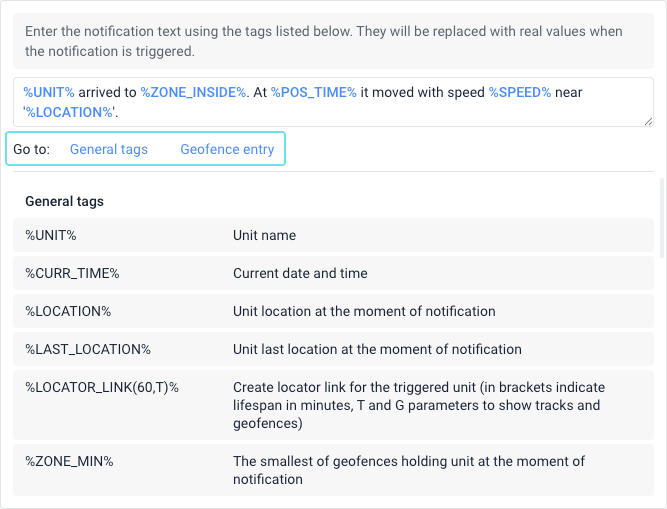Click the 'Go to:' label
This screenshot has width=667, height=509.
click(30, 149)
